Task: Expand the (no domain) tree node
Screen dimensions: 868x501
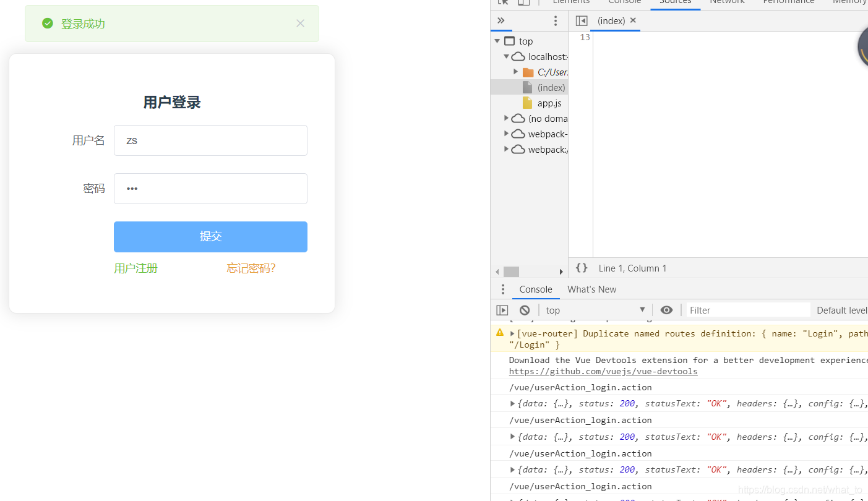Action: 507,118
